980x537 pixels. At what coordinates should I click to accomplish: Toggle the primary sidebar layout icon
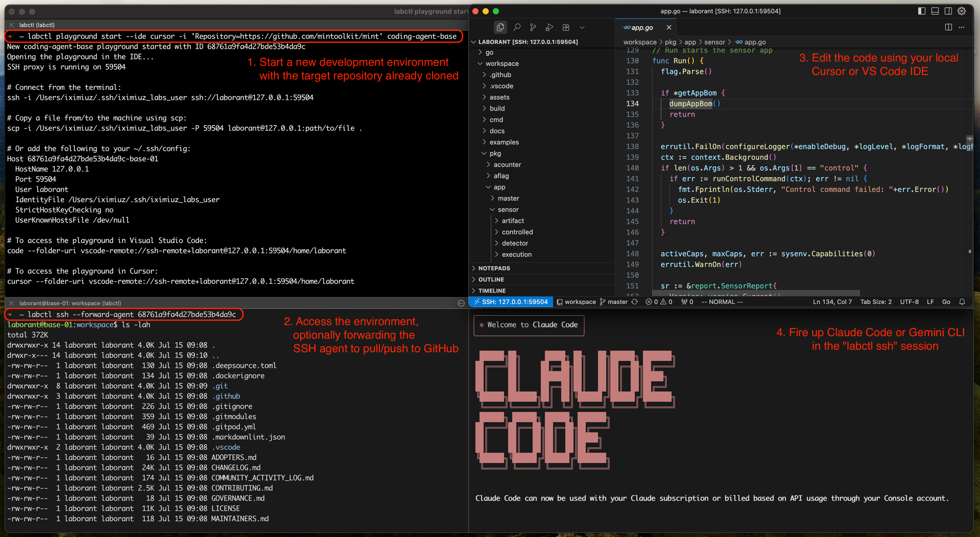click(922, 11)
